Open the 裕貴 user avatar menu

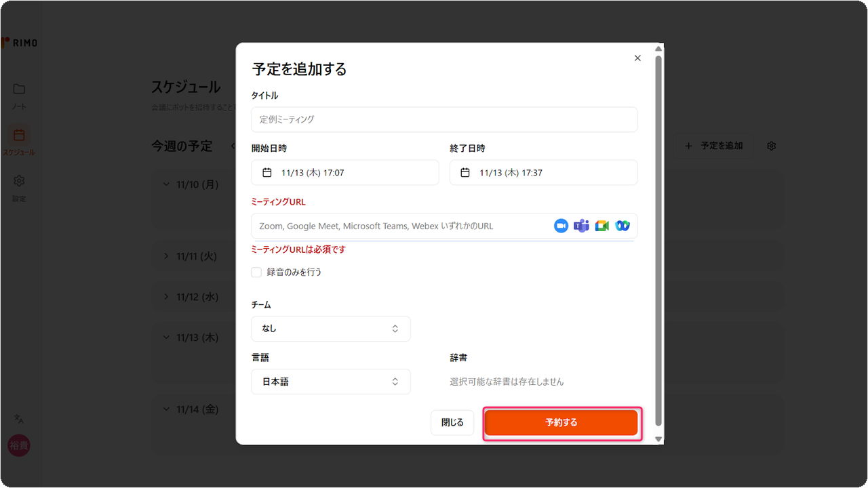pyautogui.click(x=19, y=445)
